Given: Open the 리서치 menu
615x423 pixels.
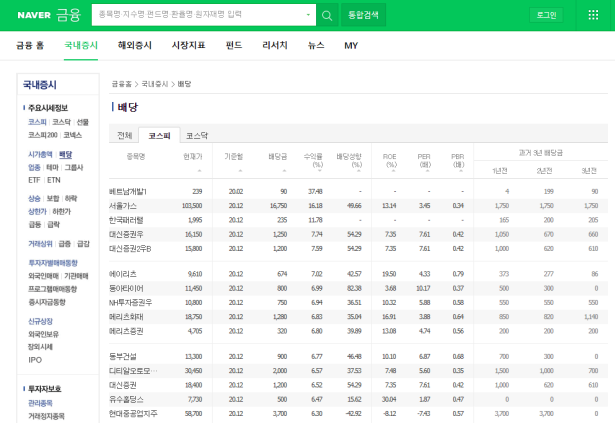Looking at the screenshot, I should [x=275, y=46].
